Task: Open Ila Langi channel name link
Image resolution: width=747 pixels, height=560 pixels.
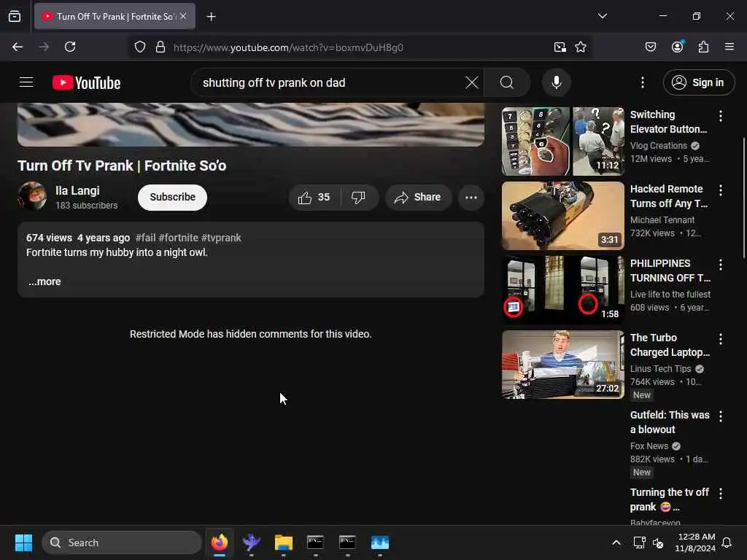Action: click(77, 190)
